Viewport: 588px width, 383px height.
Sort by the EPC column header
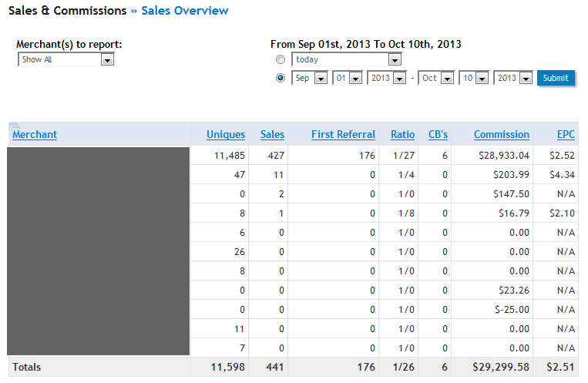pyautogui.click(x=566, y=134)
